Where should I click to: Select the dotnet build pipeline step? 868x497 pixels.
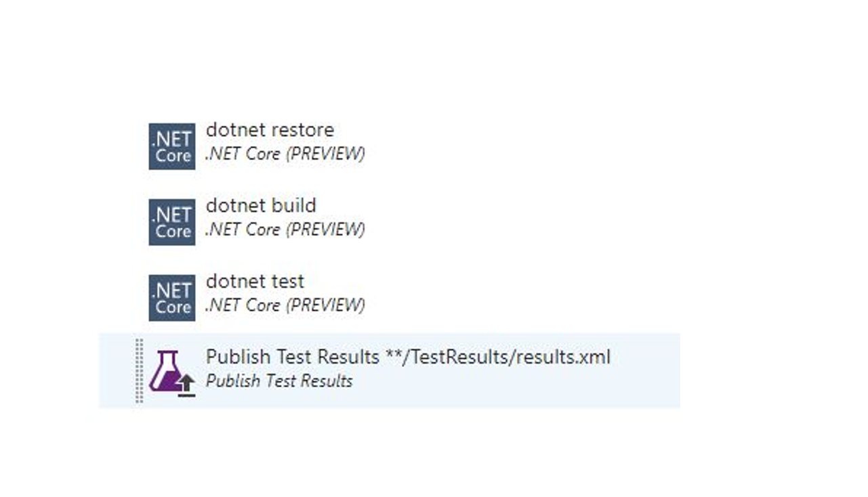click(x=271, y=218)
